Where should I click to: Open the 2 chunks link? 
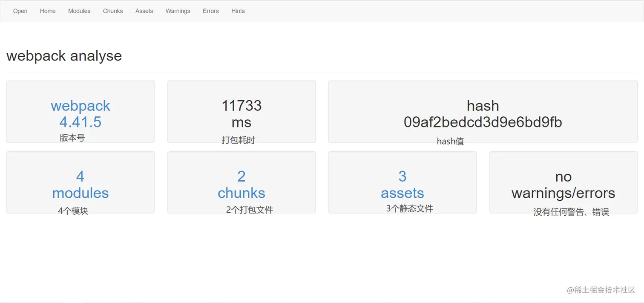click(x=241, y=185)
